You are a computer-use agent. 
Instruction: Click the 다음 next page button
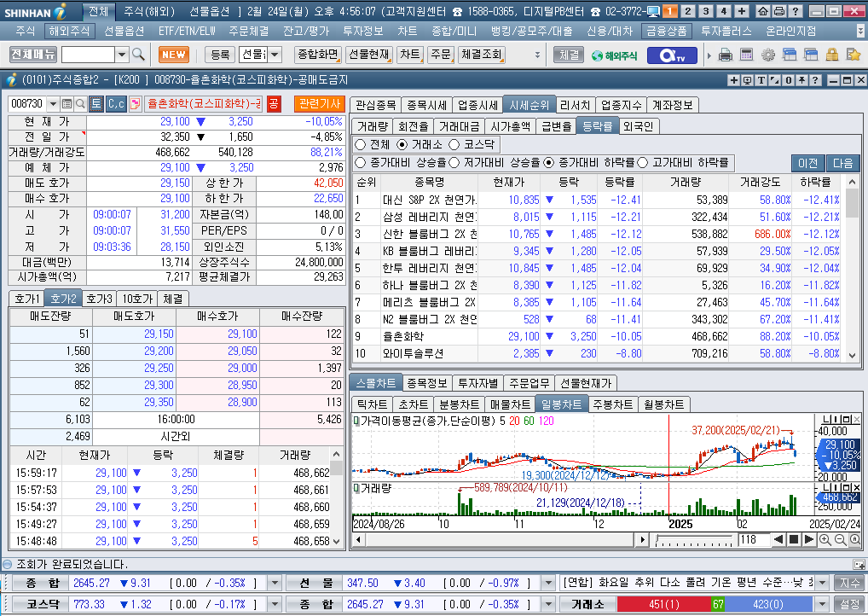[843, 163]
